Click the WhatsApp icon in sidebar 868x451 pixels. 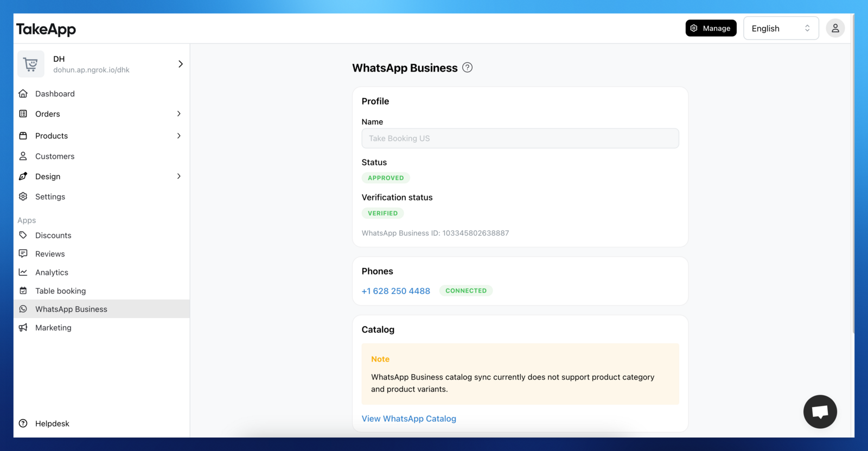(x=23, y=309)
